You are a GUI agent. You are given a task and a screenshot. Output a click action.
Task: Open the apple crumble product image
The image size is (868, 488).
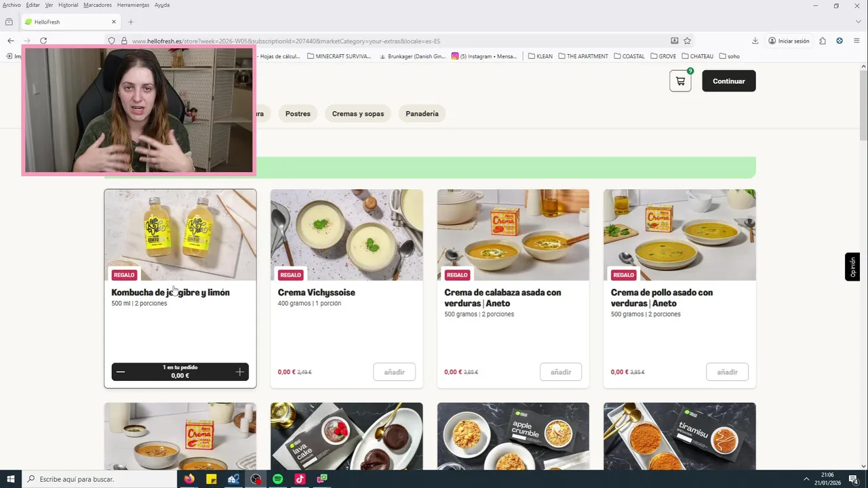pyautogui.click(x=513, y=436)
